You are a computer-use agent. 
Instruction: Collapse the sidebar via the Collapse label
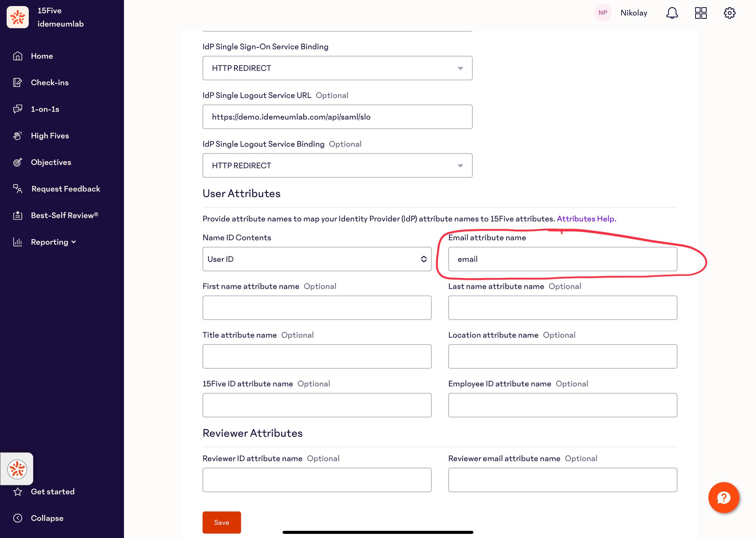[47, 518]
